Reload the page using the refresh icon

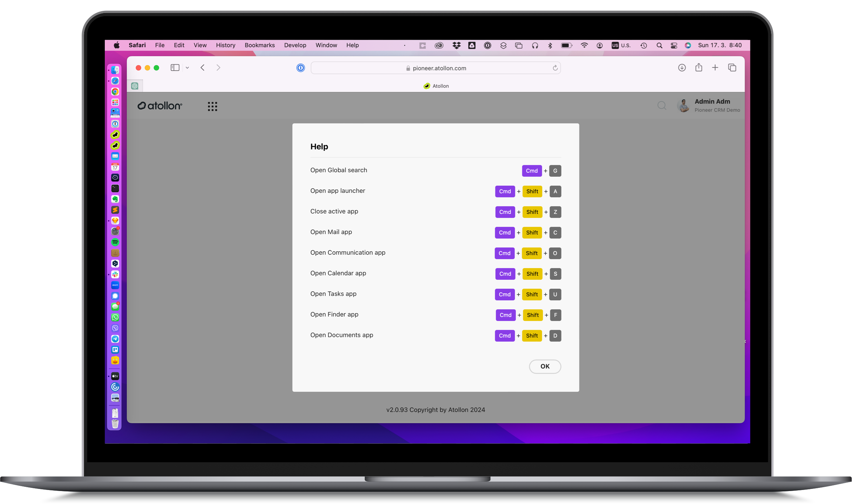pyautogui.click(x=555, y=68)
